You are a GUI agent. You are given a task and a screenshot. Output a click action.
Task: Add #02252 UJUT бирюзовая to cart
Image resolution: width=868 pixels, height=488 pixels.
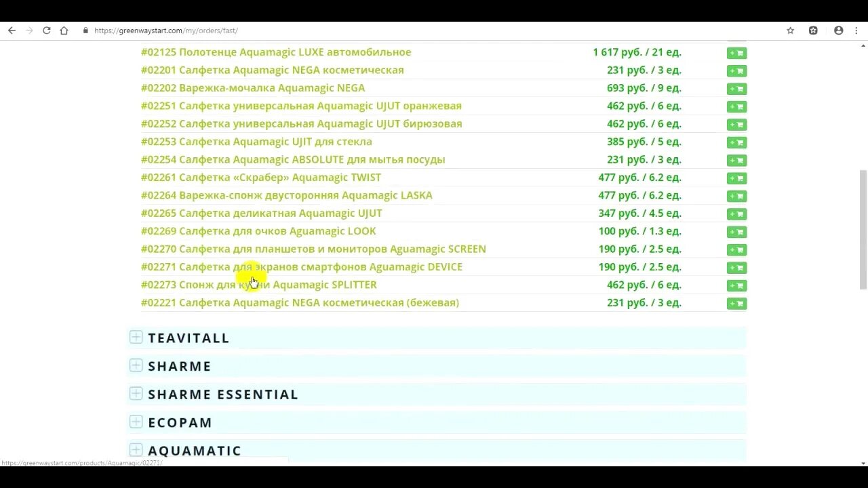pyautogui.click(x=736, y=125)
